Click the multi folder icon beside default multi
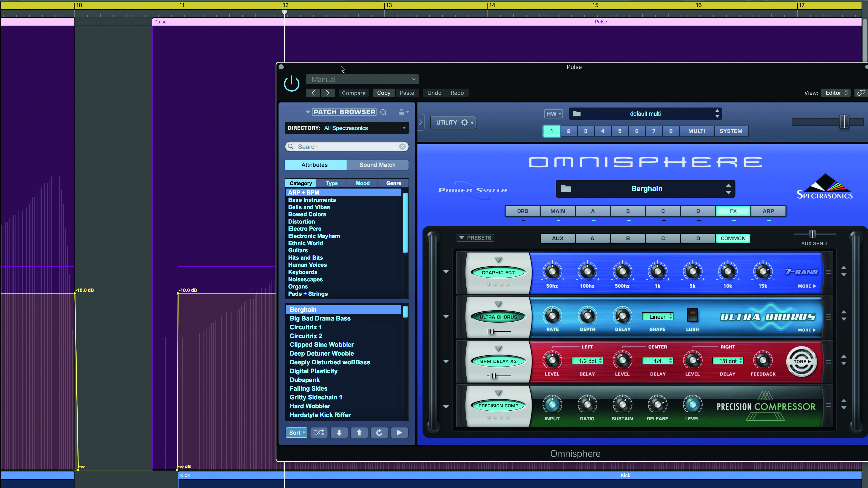The image size is (868, 488). pos(577,114)
